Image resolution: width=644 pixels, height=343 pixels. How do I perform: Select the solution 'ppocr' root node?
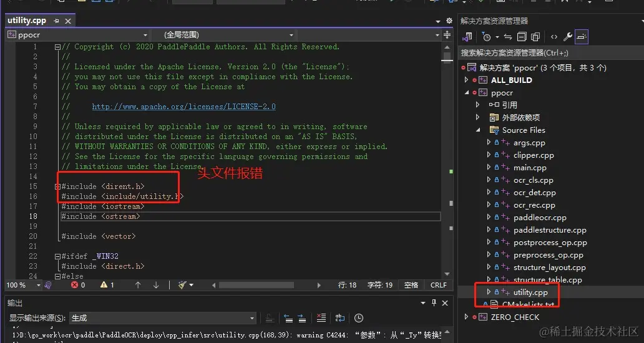point(542,68)
